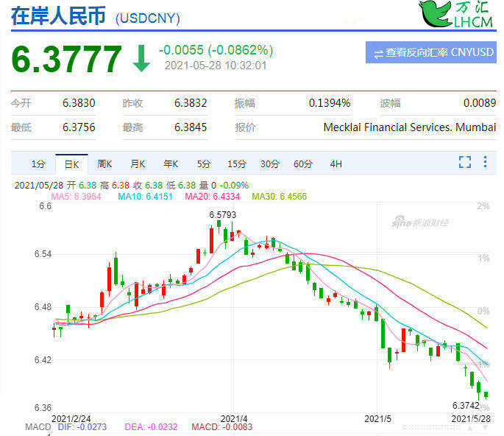Select the 30分 chart tab
Screen dimensions: 504x436
[270, 164]
